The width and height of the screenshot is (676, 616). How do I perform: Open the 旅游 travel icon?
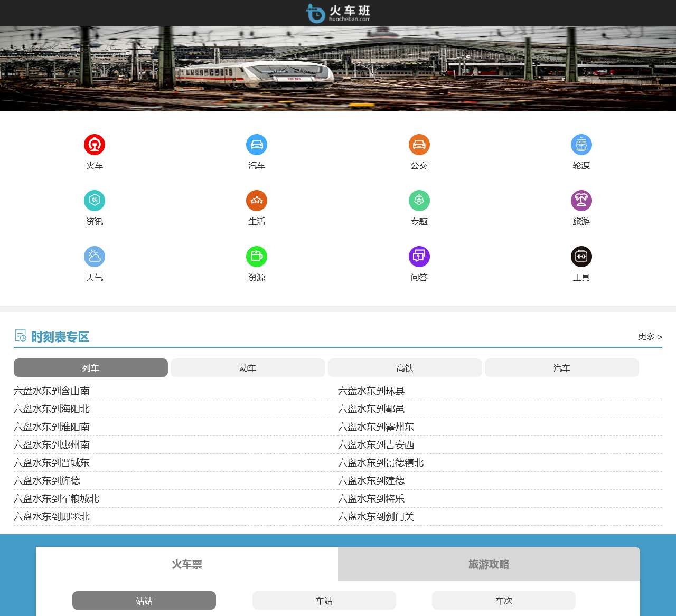click(x=581, y=201)
